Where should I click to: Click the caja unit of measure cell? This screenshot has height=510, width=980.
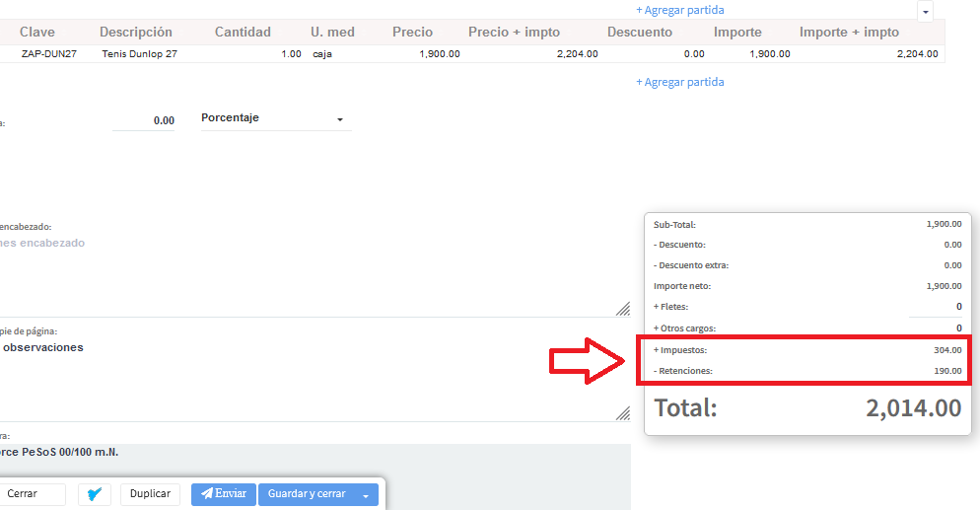point(322,54)
